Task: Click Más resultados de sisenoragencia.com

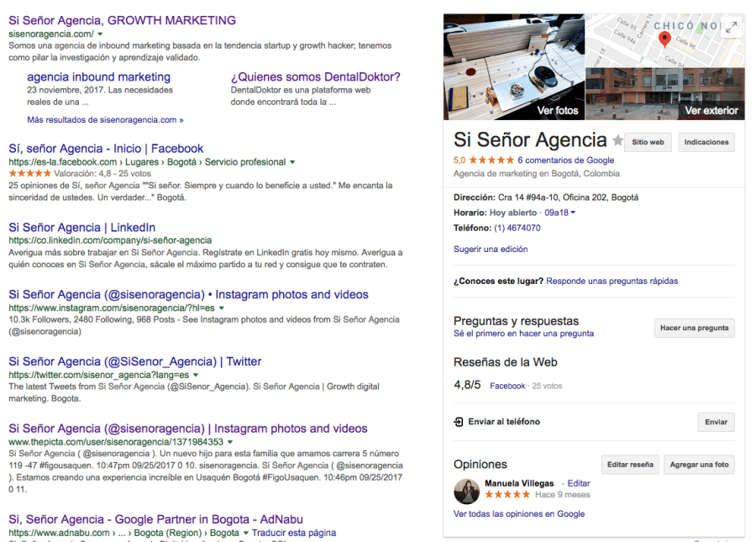Action: [x=105, y=119]
